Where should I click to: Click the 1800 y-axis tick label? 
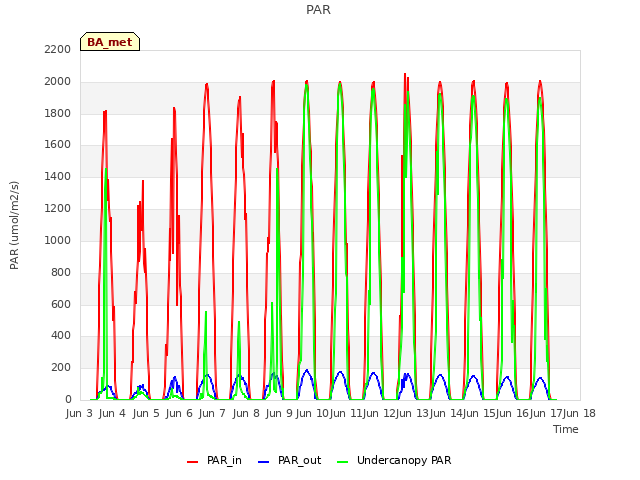(58, 113)
